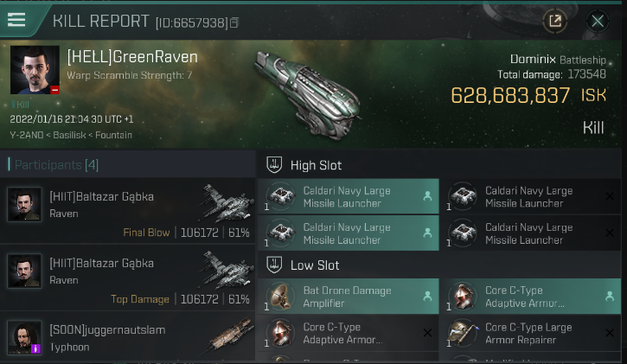Viewport: 627px width, 364px height.
Task: Click Core C-Type Large Armor Repairer icon
Action: 463,333
